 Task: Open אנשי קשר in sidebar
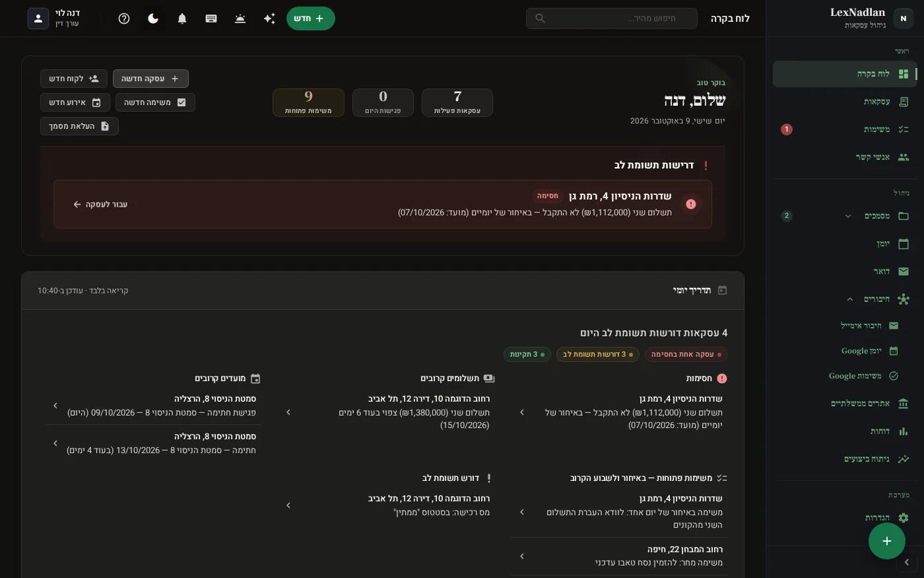845,157
